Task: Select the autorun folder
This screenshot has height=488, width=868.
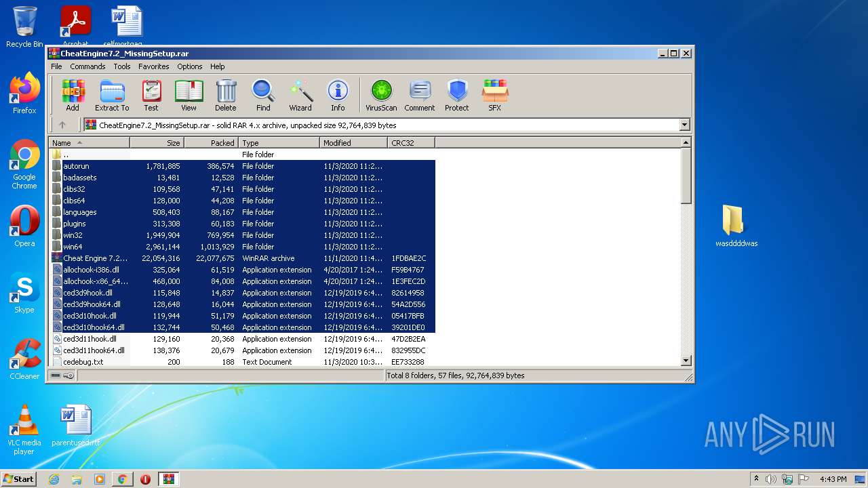Action: click(x=242, y=166)
